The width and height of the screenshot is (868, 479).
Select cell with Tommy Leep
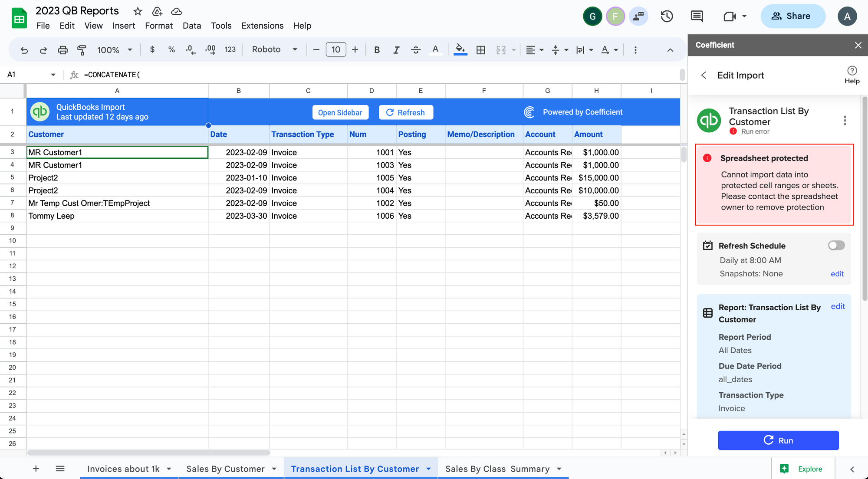tap(117, 216)
